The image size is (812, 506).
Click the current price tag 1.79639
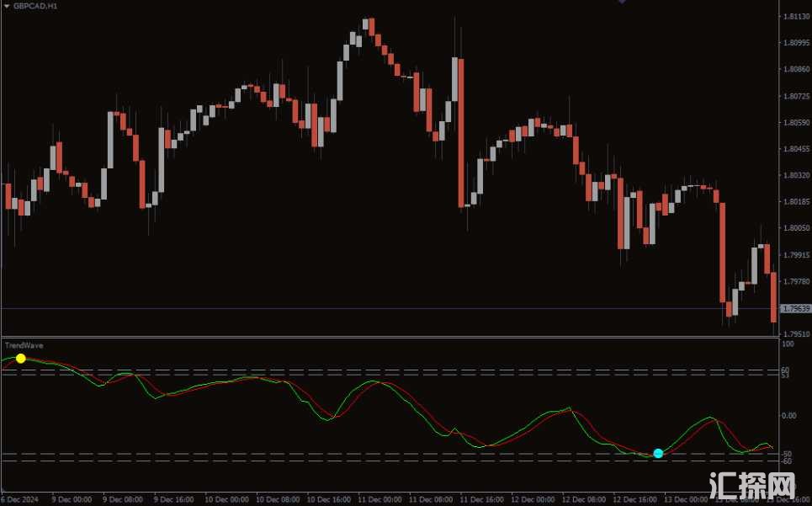(795, 309)
